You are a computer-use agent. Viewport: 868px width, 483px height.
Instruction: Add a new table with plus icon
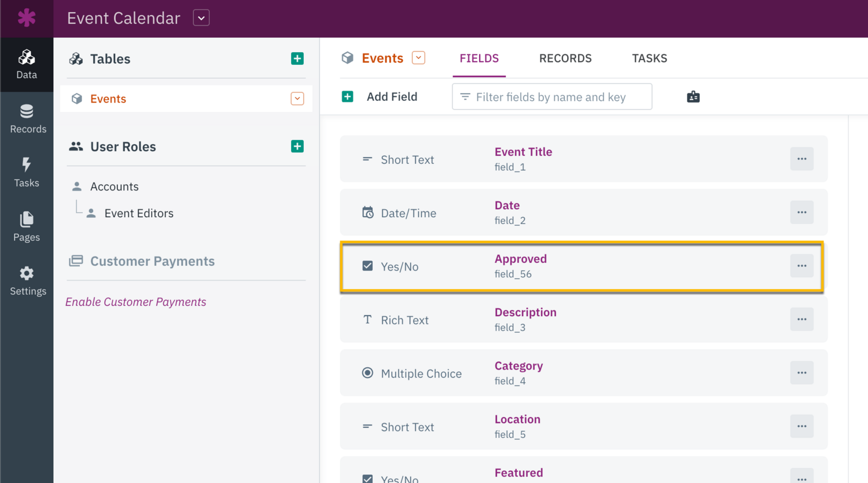pos(297,58)
